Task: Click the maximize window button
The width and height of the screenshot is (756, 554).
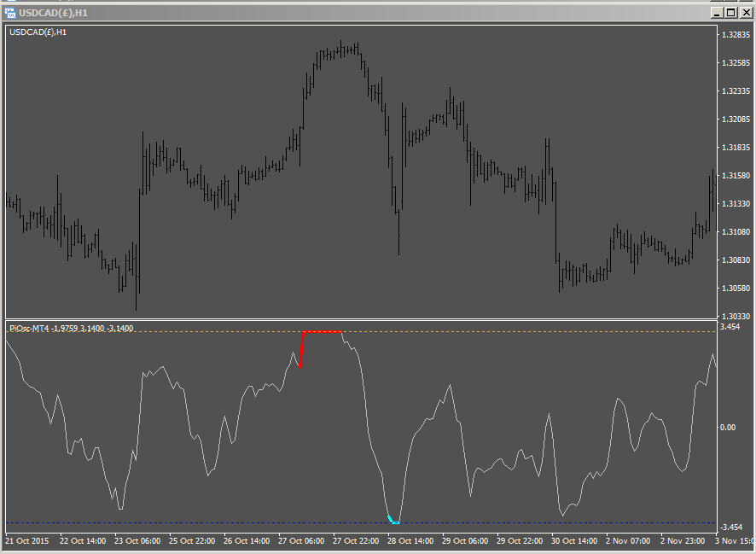Action: click(730, 12)
